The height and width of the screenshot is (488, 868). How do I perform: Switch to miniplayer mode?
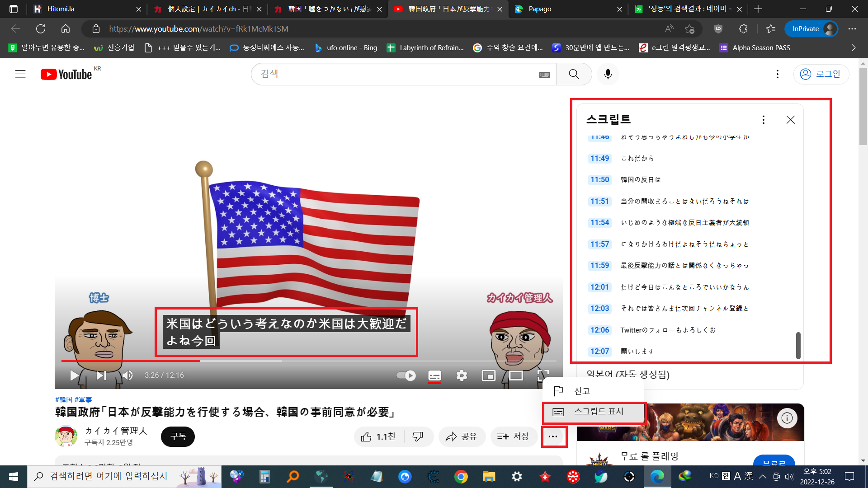pyautogui.click(x=489, y=375)
